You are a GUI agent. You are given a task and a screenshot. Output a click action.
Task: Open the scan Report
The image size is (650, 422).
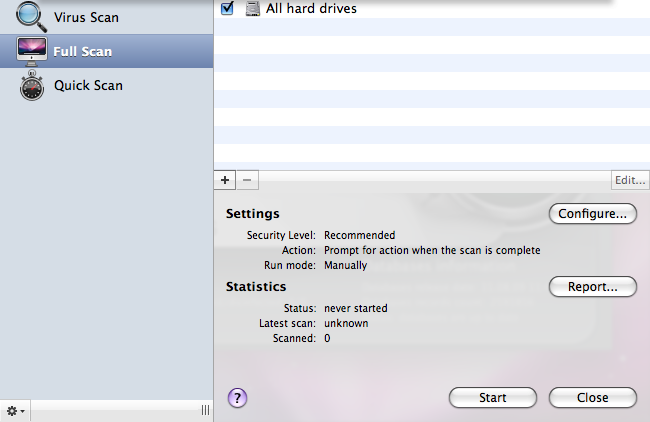[x=593, y=286]
